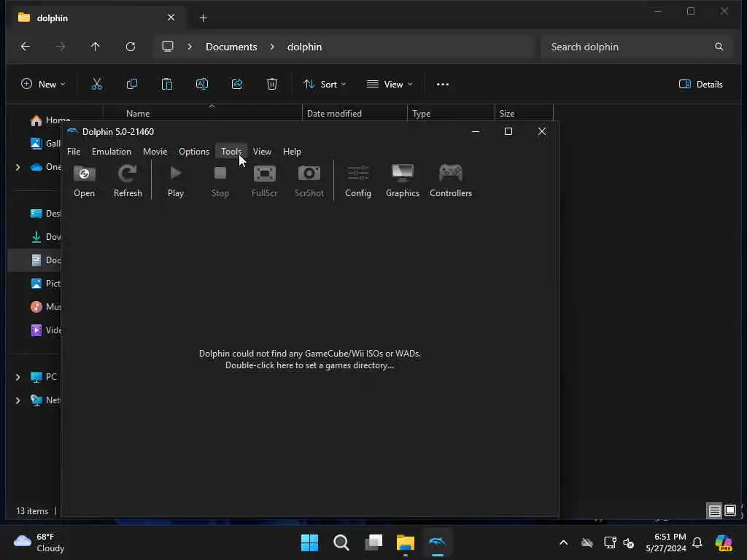747x560 pixels.
Task: Open Task View on the taskbar
Action: coord(373,542)
